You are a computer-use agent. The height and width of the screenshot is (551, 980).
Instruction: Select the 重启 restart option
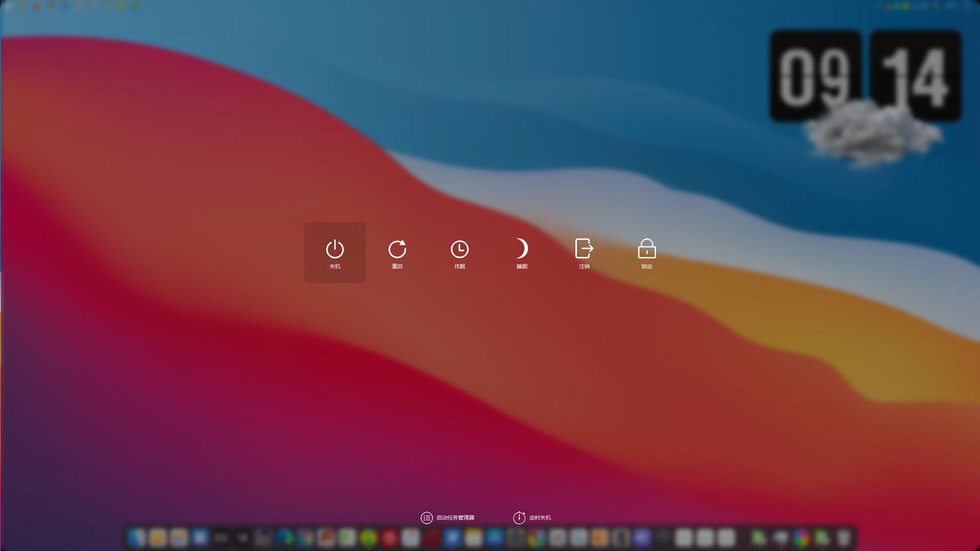point(397,252)
